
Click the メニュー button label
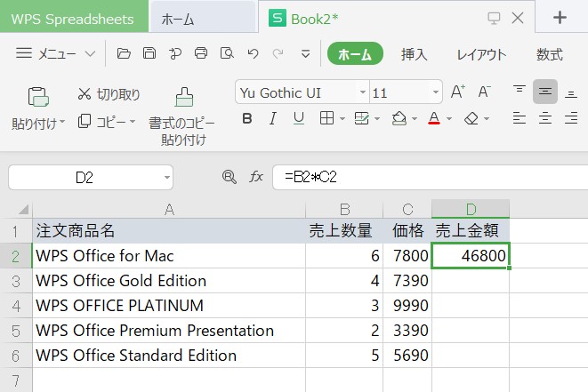(x=57, y=54)
